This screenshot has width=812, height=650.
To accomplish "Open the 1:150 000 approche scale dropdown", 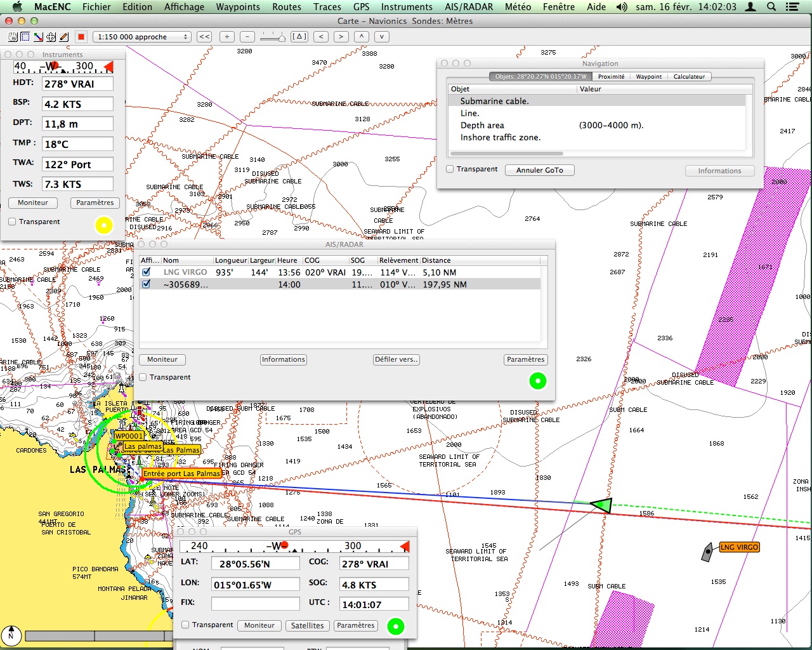I will point(142,37).
